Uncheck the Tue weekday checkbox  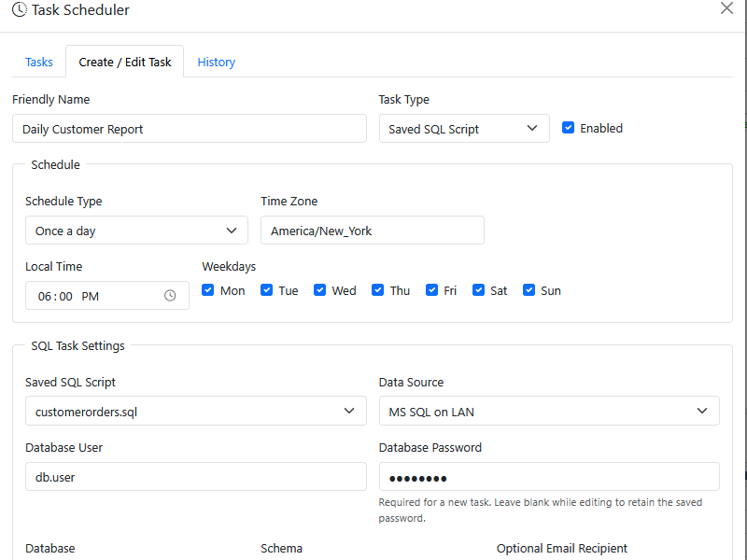pos(266,290)
